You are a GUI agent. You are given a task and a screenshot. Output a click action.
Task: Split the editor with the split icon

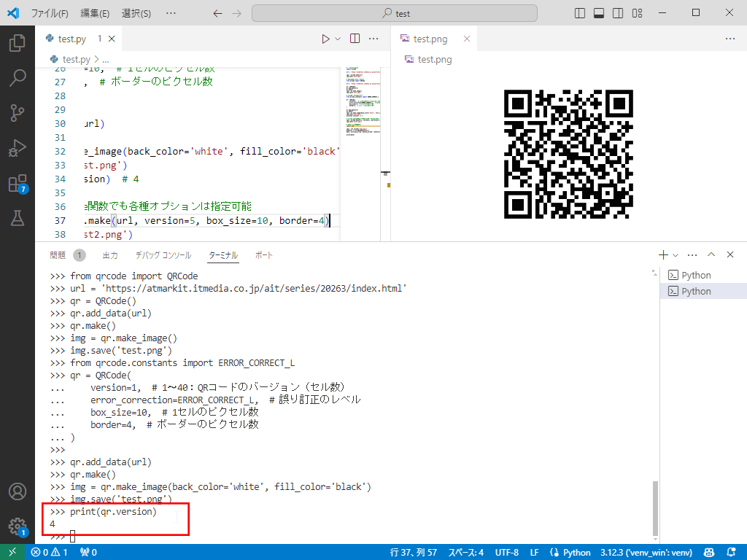click(x=355, y=39)
